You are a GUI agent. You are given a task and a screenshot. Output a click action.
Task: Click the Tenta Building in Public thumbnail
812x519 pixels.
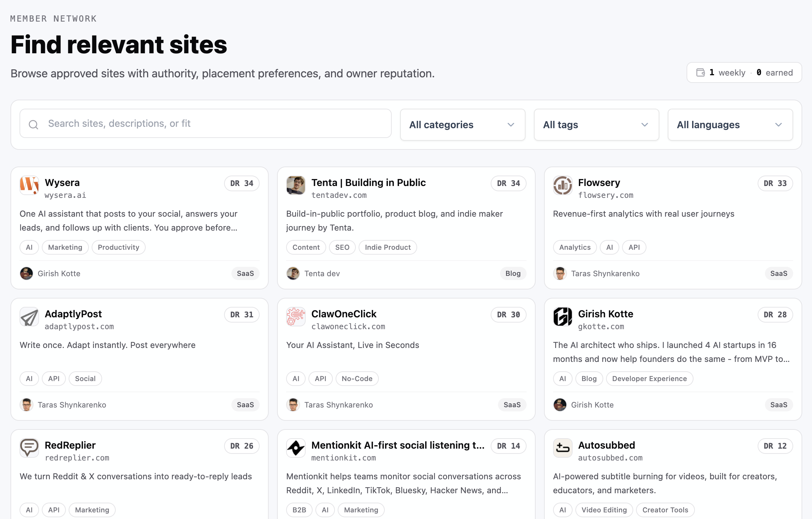point(296,185)
